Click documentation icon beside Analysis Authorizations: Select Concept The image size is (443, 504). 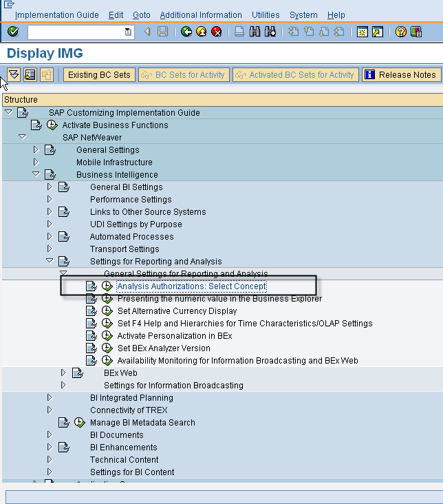point(91,286)
